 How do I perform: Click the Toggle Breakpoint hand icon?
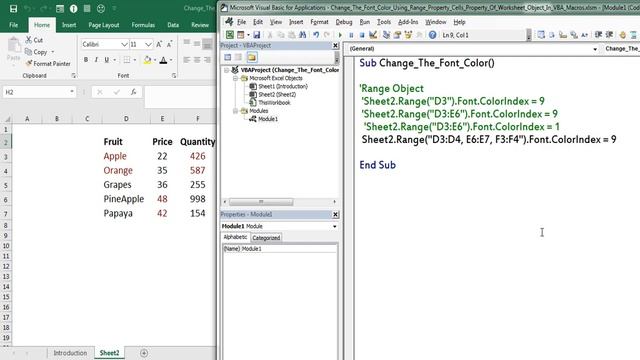(622, 35)
